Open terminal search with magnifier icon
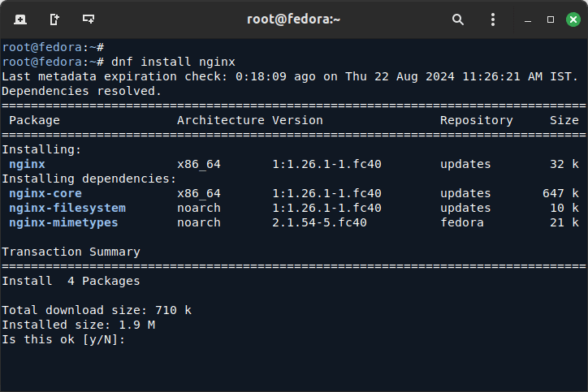The height and width of the screenshot is (392, 588). click(x=458, y=19)
